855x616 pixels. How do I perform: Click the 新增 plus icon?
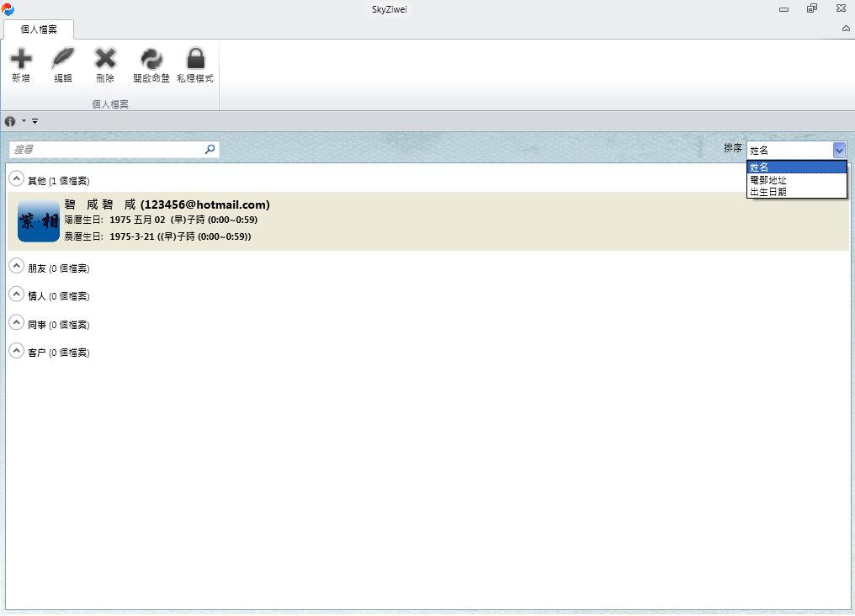click(x=21, y=59)
